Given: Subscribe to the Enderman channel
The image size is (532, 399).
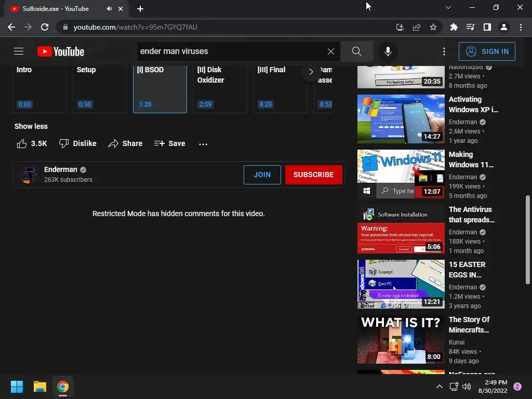Looking at the screenshot, I should pyautogui.click(x=313, y=175).
